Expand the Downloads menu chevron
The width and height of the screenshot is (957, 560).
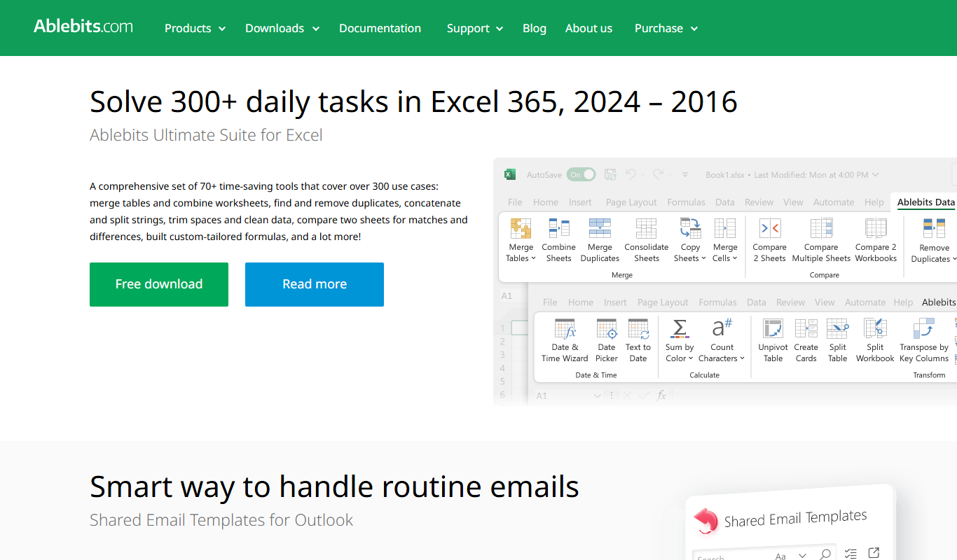316,29
